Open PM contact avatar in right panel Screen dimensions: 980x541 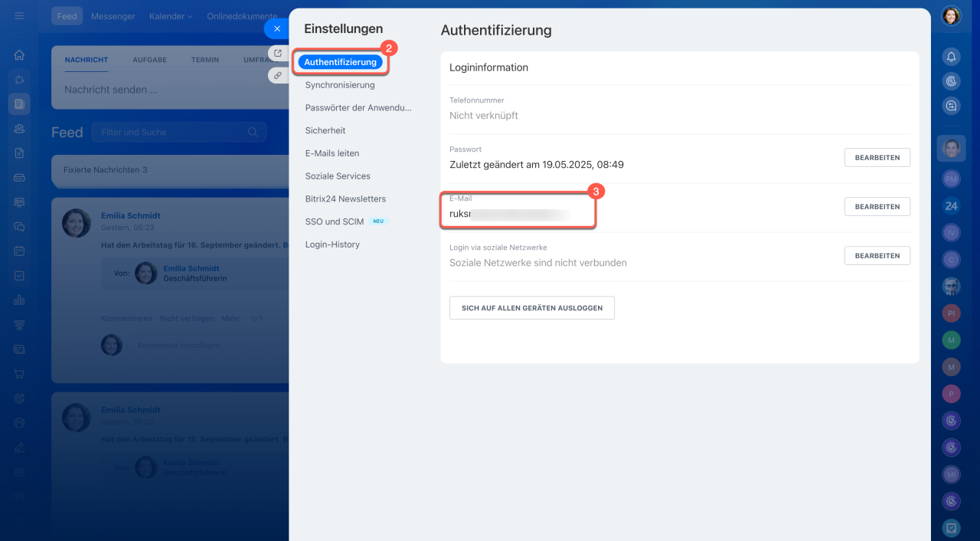(952, 179)
